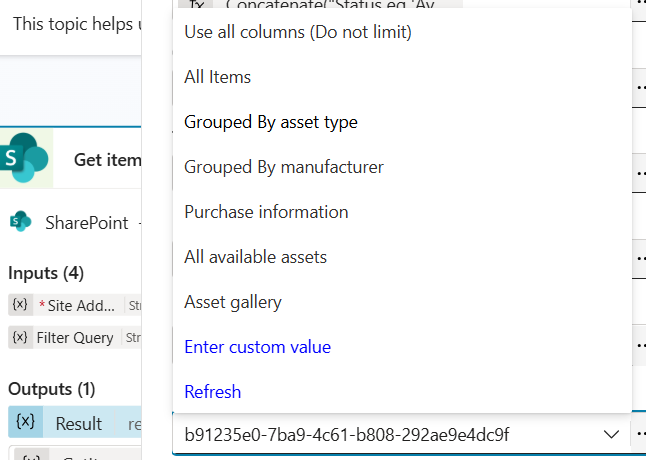
Task: Pick 'Grouped By manufacturer' from the list
Action: 284,167
